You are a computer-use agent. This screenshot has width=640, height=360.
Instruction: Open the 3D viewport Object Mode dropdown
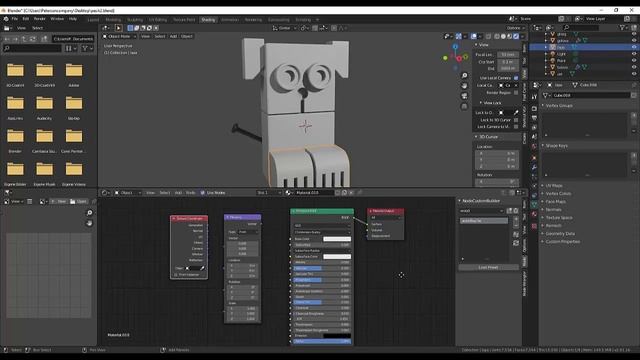pos(119,36)
